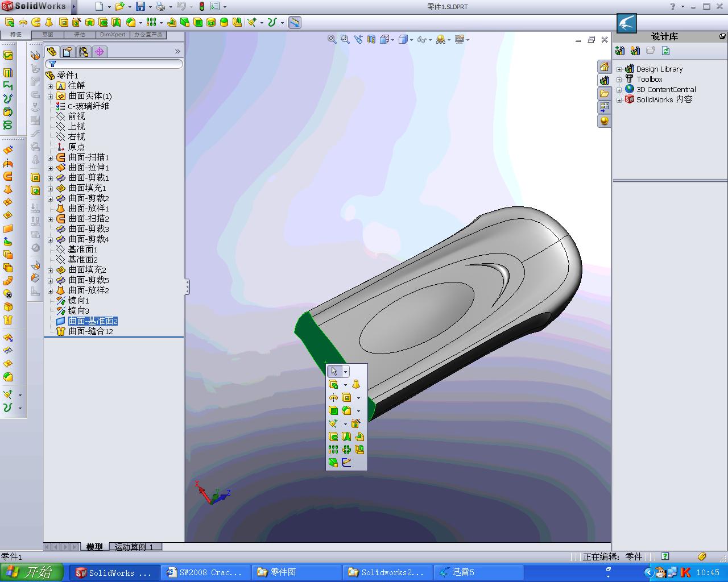Expand the 曲面-拉伸1 feature node
The image size is (728, 582).
51,168
